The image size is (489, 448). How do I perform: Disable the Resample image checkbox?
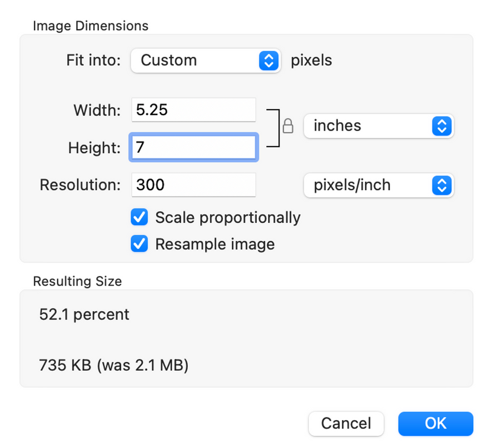[139, 244]
